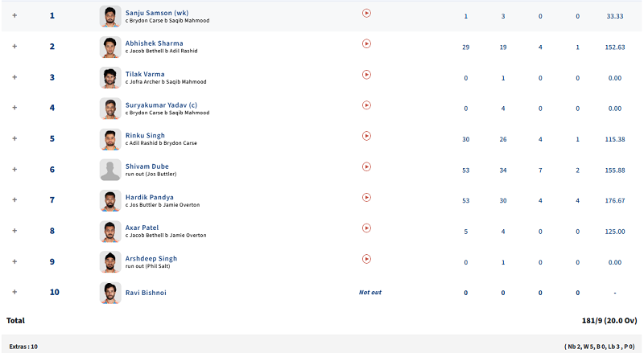The height and width of the screenshot is (353, 644).
Task: Select Abhishek Sharma's strike rate 152.63
Action: tap(615, 47)
